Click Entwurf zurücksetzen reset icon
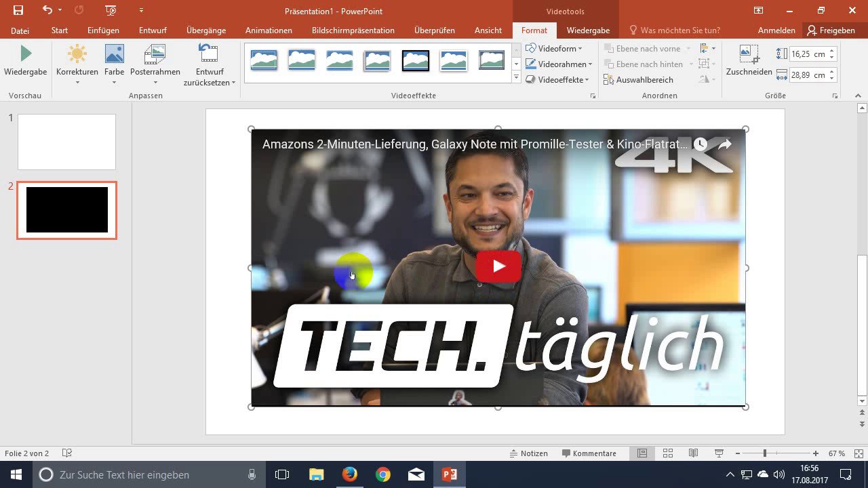868x488 pixels. [x=209, y=53]
